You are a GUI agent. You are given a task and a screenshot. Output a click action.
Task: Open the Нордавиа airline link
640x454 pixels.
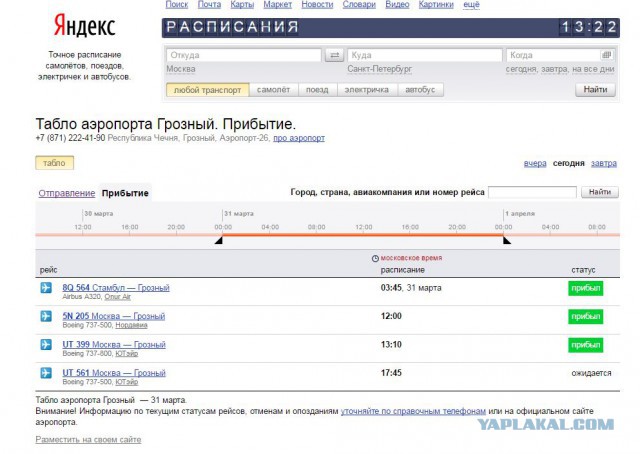click(x=131, y=325)
